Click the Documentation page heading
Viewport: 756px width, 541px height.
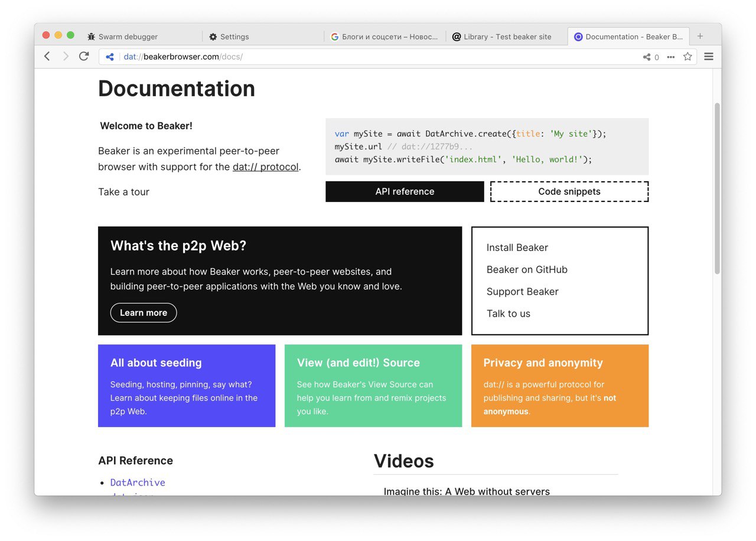pyautogui.click(x=177, y=89)
